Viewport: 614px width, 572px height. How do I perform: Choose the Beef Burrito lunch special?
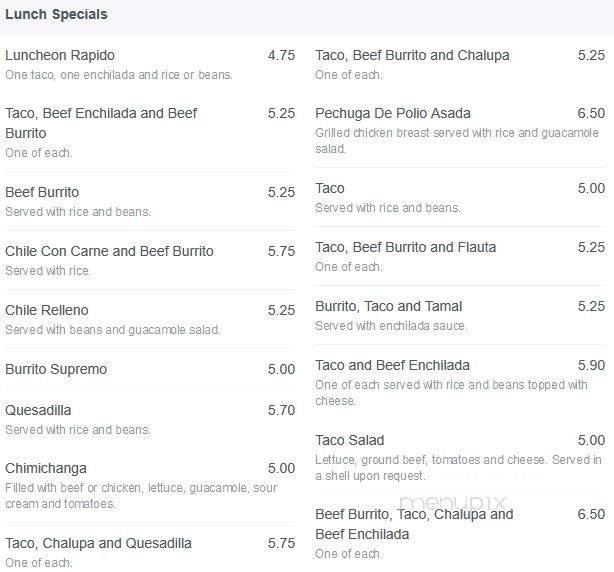42,192
